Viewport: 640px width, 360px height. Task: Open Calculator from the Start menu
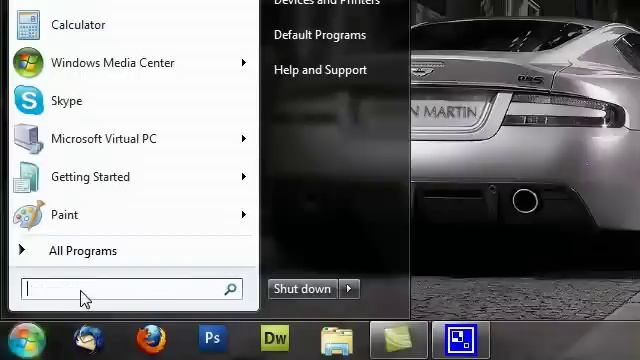point(28,25)
